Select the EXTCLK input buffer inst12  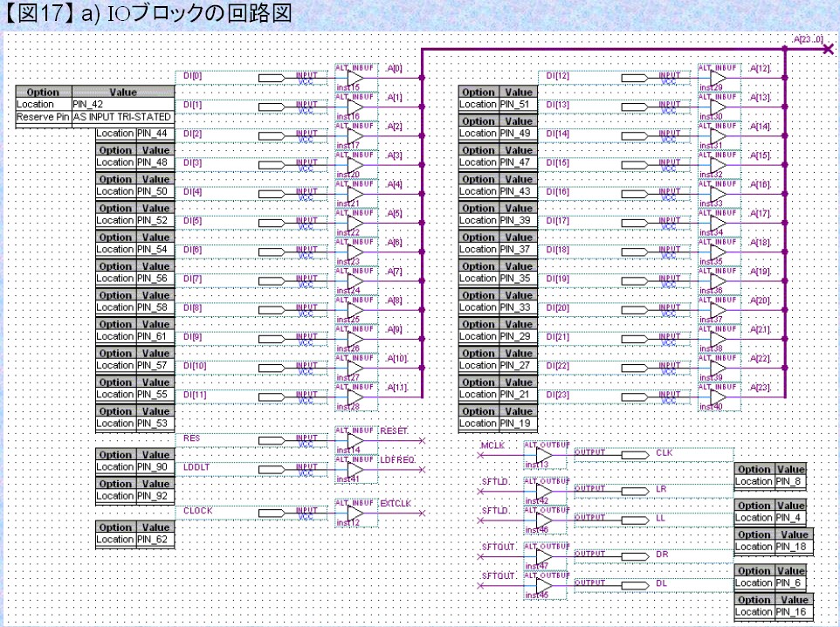click(356, 513)
